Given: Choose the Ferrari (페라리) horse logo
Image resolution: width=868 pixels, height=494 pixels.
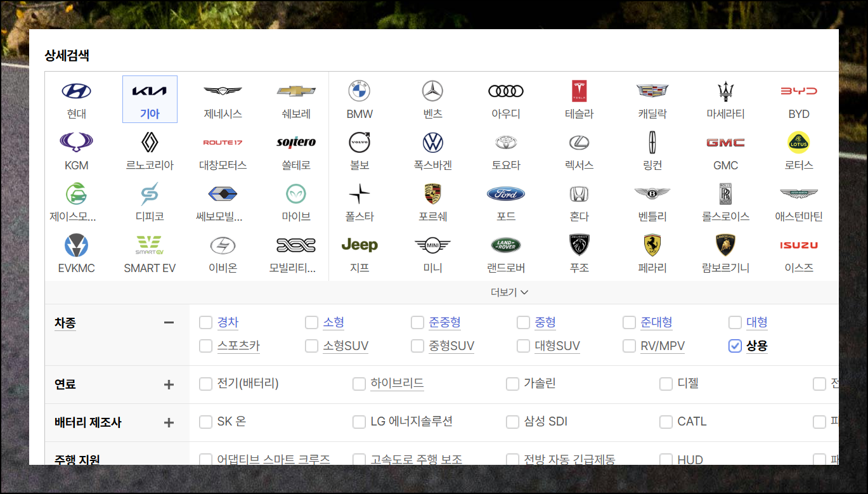Looking at the screenshot, I should 652,245.
